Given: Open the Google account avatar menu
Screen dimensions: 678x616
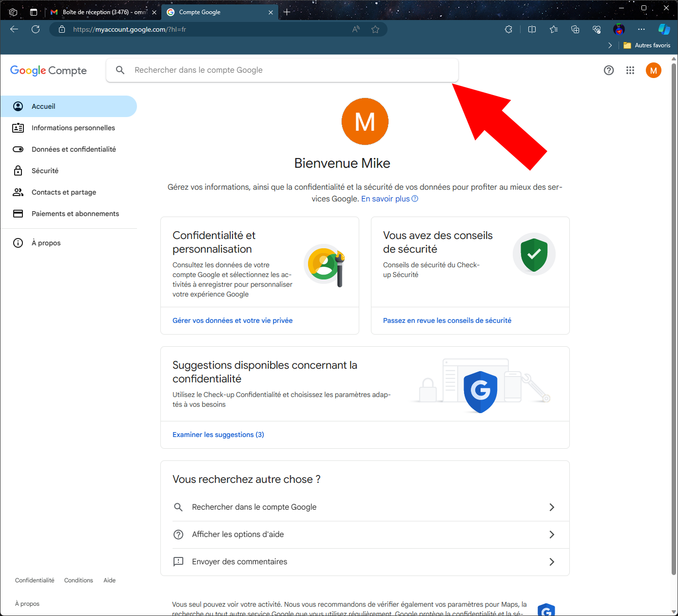Looking at the screenshot, I should tap(654, 70).
